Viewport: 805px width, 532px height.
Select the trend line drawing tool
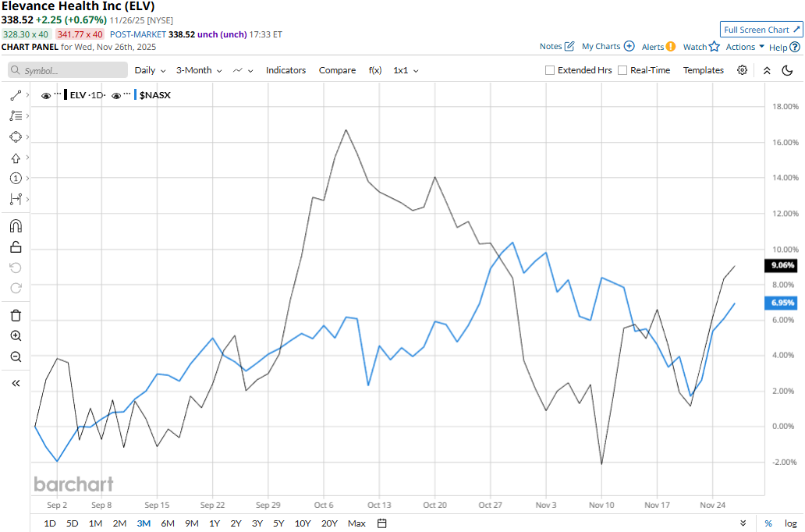pos(16,95)
